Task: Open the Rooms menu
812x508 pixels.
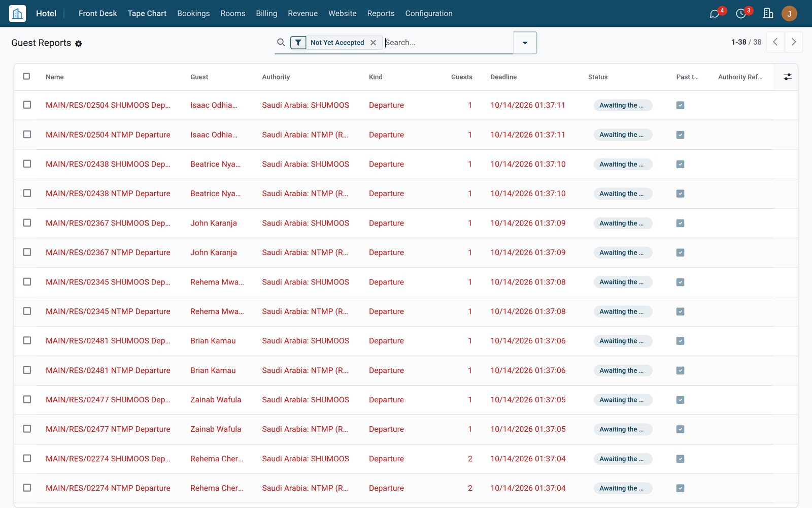Action: [233, 14]
